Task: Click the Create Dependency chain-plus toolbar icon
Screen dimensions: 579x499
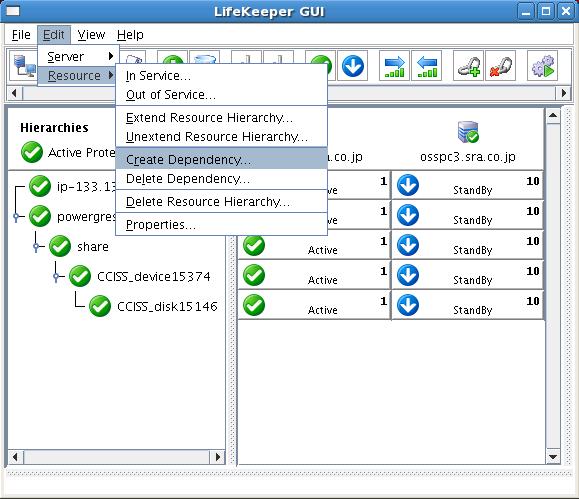Action: pos(468,66)
